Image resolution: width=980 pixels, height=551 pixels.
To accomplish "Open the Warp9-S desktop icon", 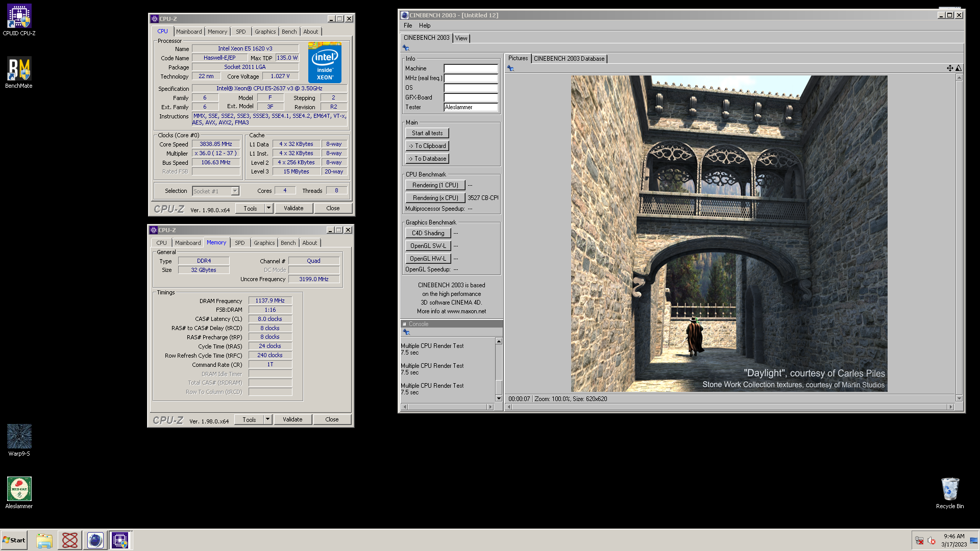I will [19, 440].
